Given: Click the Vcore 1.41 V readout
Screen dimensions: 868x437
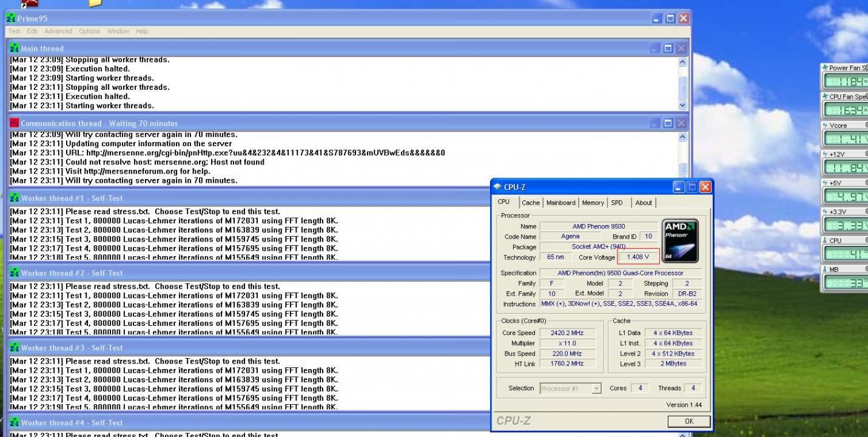Looking at the screenshot, I should click(x=846, y=139).
